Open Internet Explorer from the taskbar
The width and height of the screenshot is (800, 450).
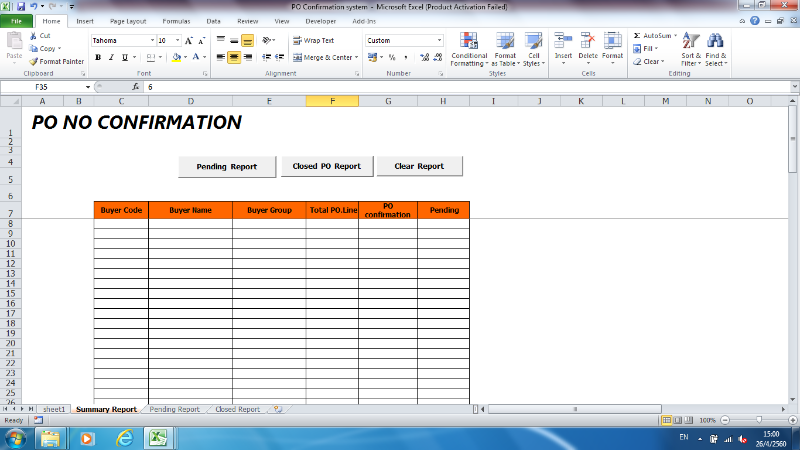tap(124, 437)
